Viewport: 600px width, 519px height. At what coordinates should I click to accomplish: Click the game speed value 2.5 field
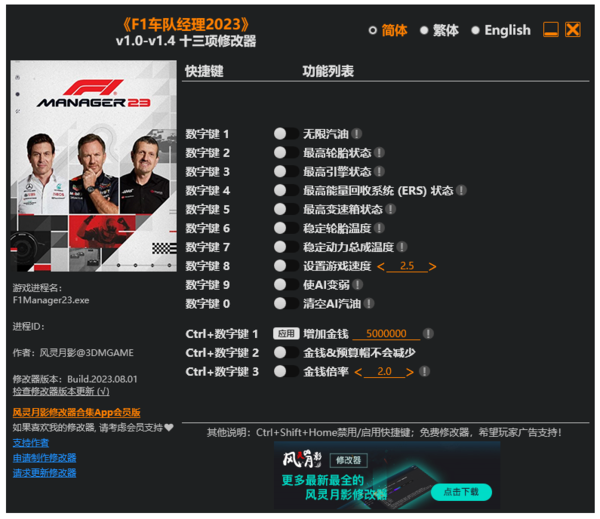(x=407, y=266)
